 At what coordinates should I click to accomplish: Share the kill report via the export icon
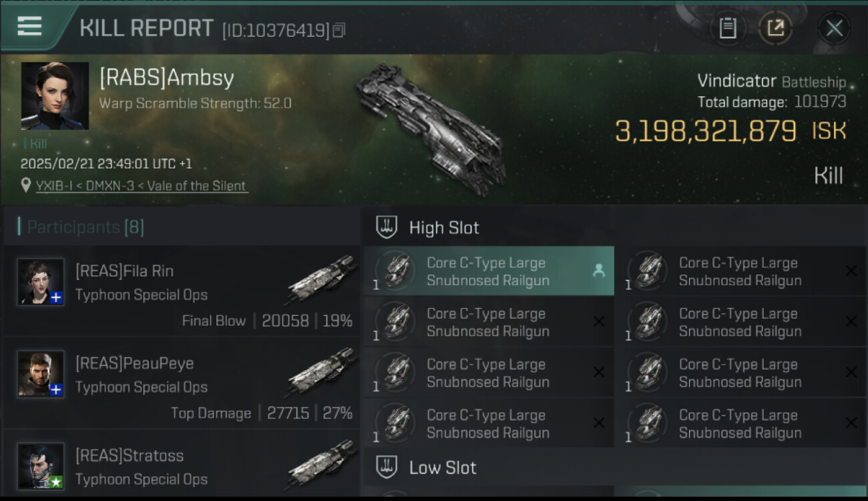tap(775, 28)
